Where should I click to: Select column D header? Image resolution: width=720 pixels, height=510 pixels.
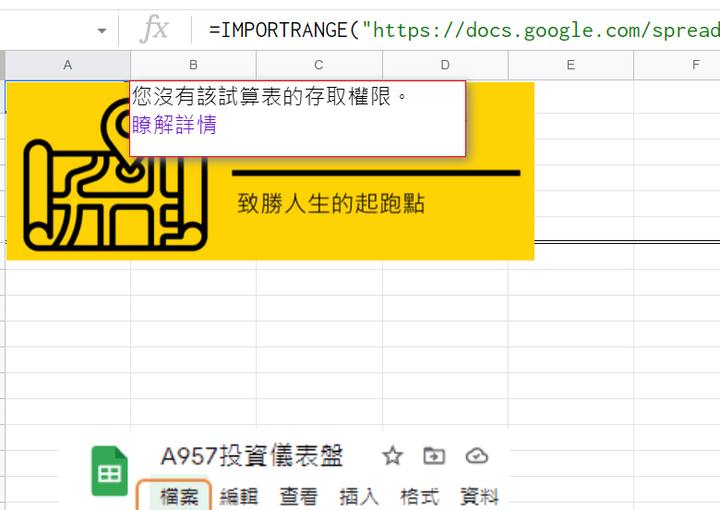coord(445,65)
